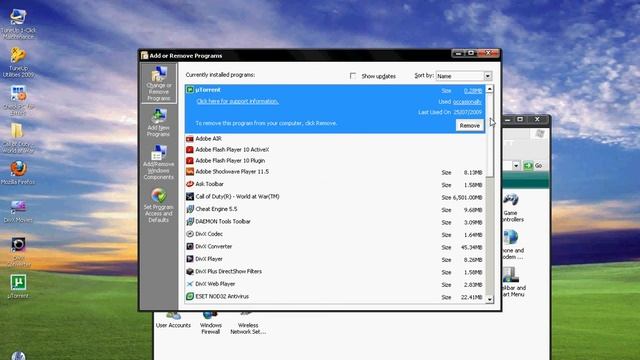Click Adobe Flash Player 10 ActiveX icon
This screenshot has width=640, height=360.
[190, 150]
